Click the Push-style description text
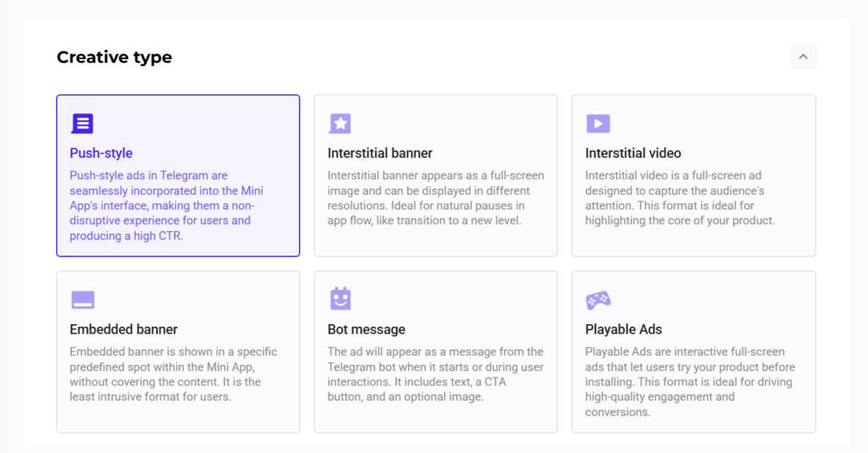Viewport: 868px width, 453px height. (x=161, y=206)
